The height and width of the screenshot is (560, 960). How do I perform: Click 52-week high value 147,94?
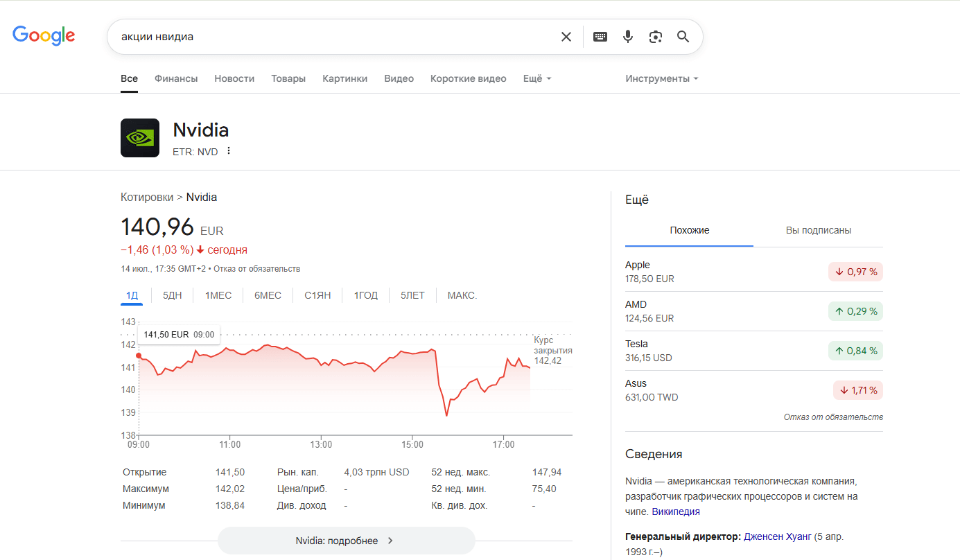click(x=547, y=473)
